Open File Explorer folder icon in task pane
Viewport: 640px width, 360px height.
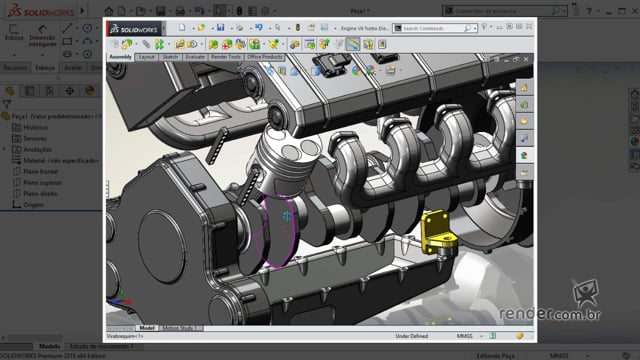524,121
